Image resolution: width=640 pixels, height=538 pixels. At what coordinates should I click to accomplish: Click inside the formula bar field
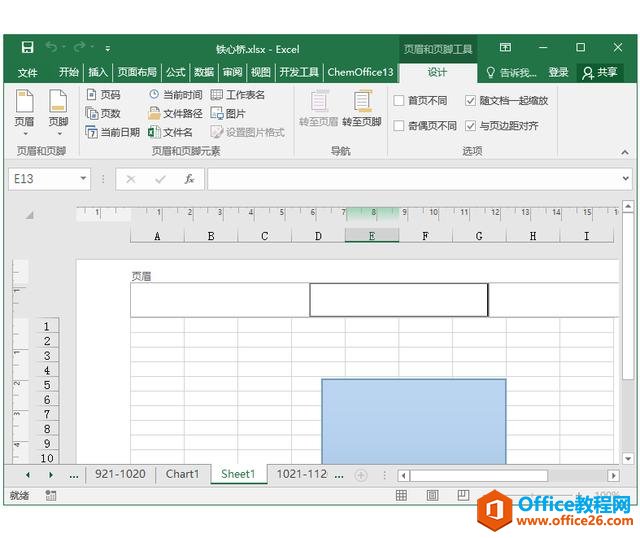414,179
